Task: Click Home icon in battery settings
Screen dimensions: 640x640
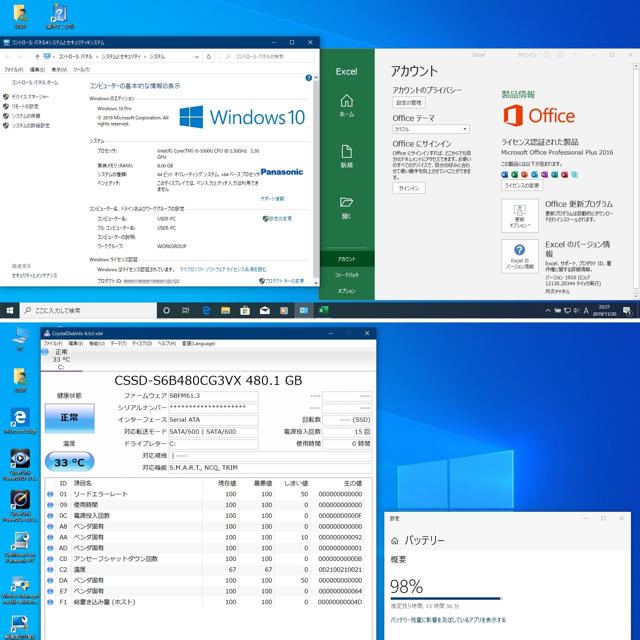Action: tap(395, 541)
